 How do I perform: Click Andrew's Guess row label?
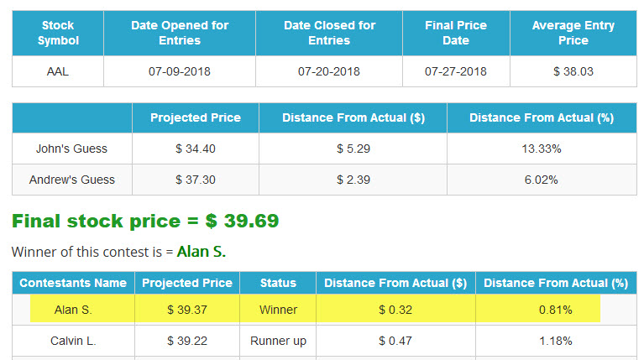coord(72,180)
